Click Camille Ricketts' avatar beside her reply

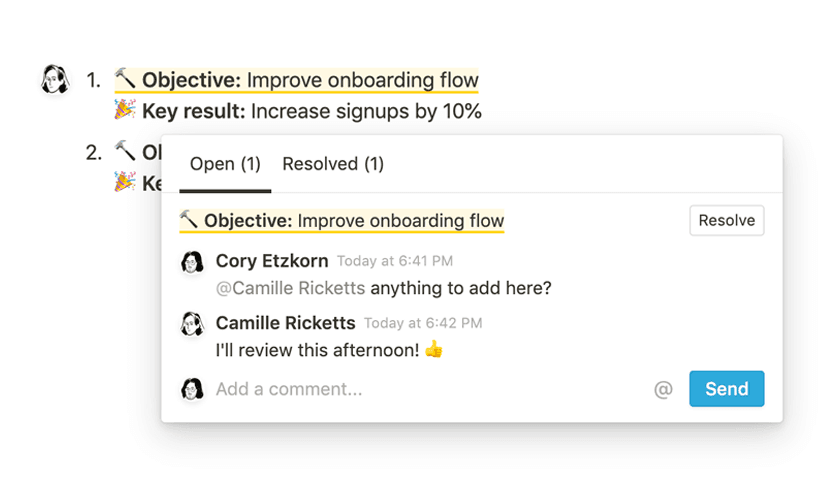tap(192, 324)
